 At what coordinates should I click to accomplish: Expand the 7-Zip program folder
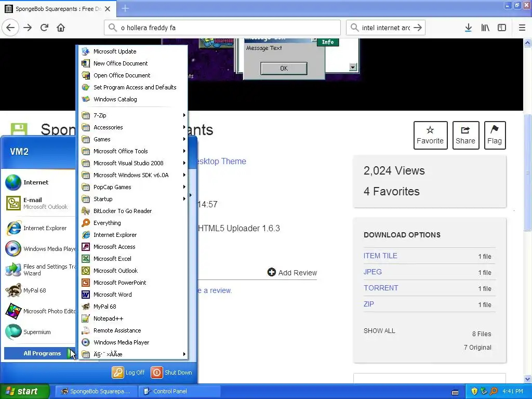point(133,115)
